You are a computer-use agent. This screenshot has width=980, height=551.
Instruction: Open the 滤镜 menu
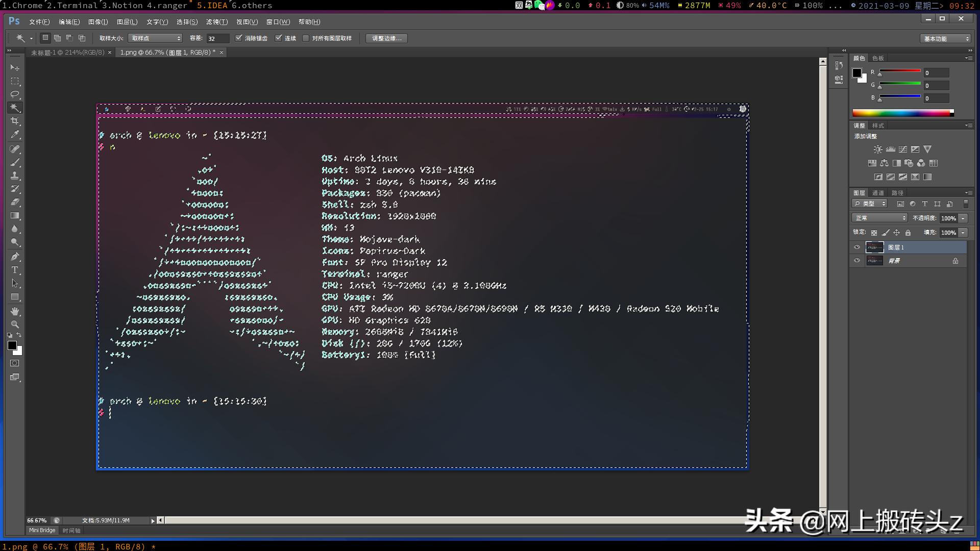[x=216, y=21]
